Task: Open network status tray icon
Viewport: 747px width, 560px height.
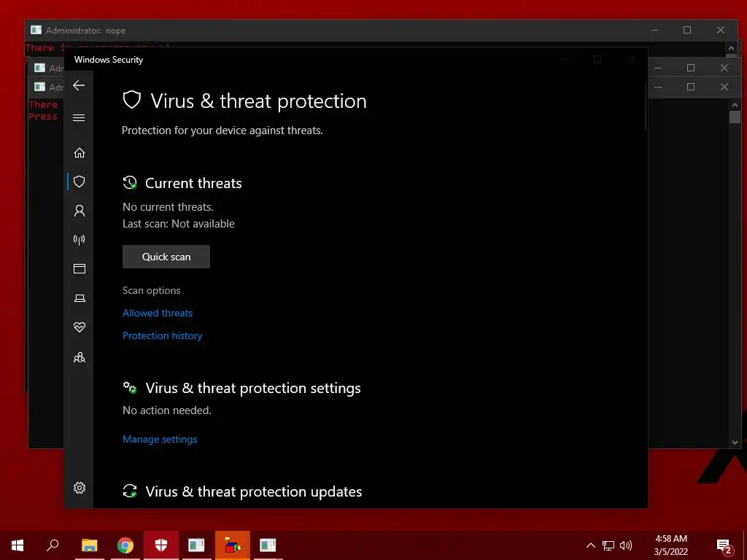Action: (608, 545)
